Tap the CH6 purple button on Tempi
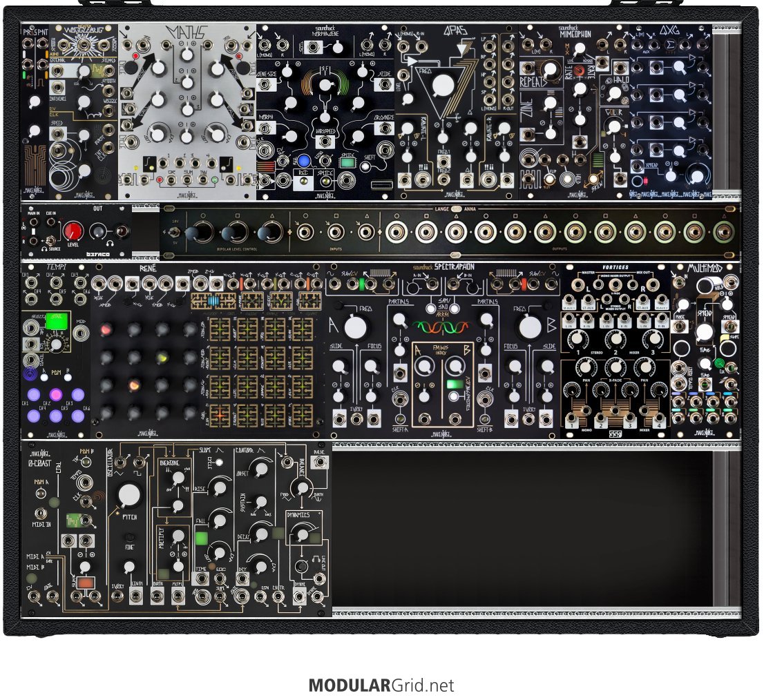The image size is (764, 700). click(78, 415)
